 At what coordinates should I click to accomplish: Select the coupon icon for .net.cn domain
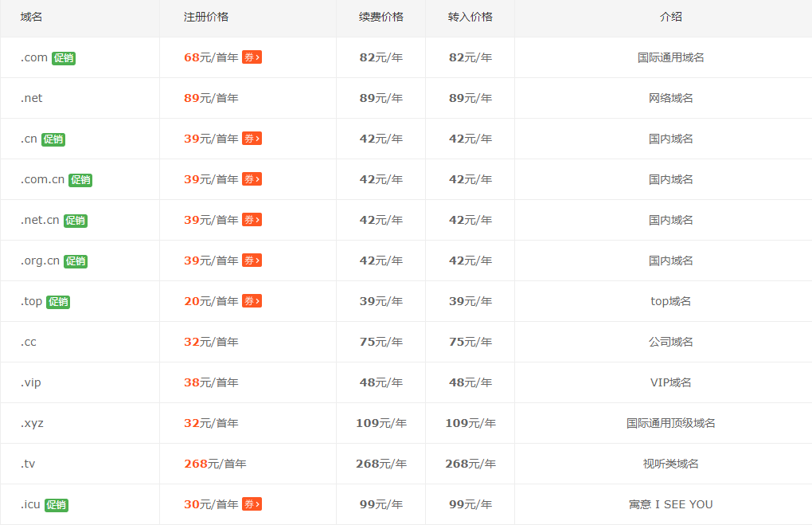(252, 220)
